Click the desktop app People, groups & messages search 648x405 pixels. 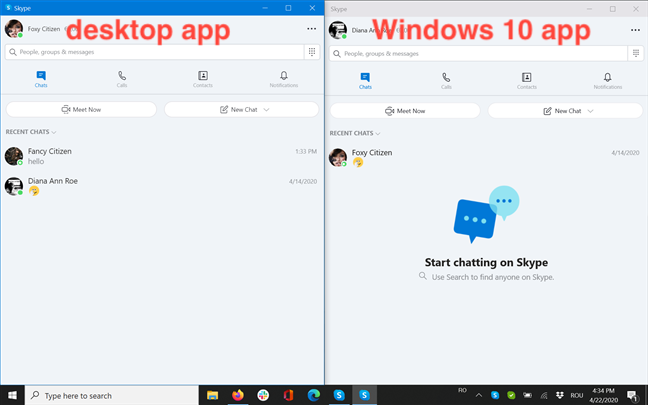click(154, 52)
